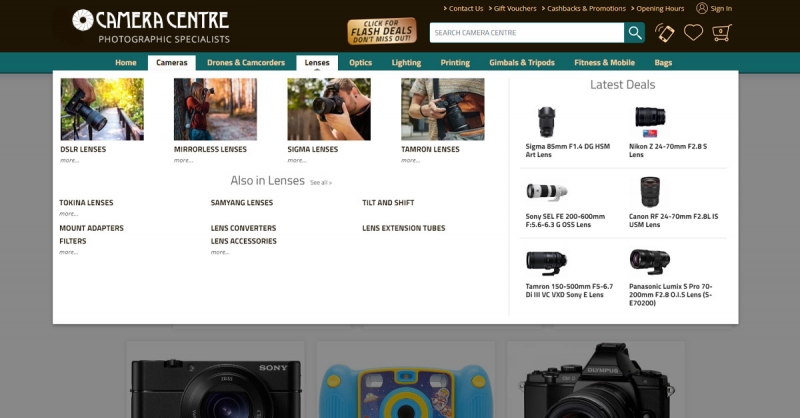Viewport: 800px width, 418px height.
Task: Open the Drones & Camcorders menu
Action: click(246, 62)
